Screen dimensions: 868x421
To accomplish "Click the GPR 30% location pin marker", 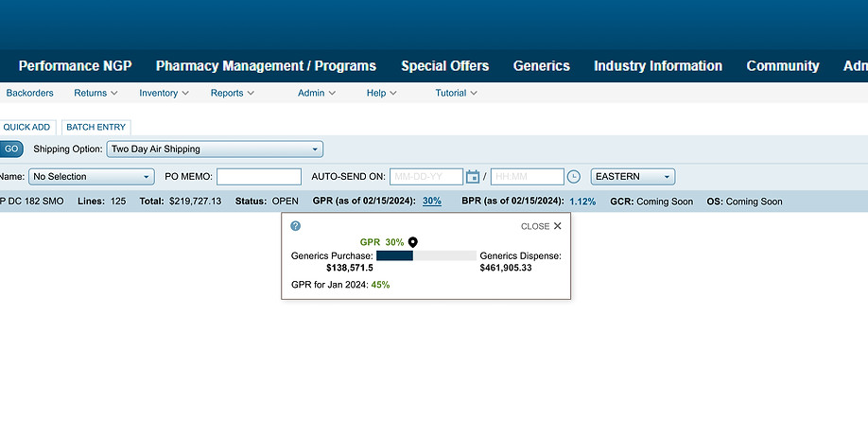I will click(412, 242).
